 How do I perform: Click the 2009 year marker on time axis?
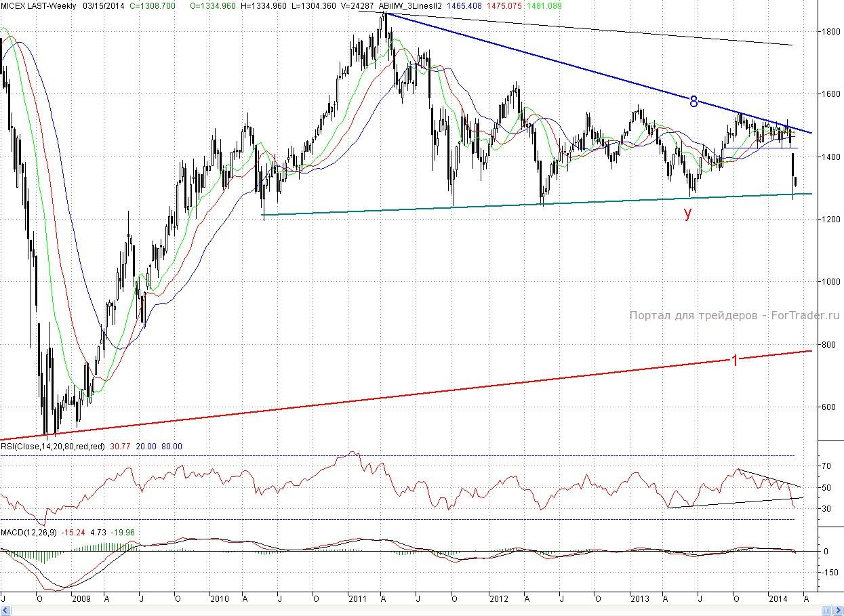click(x=81, y=599)
